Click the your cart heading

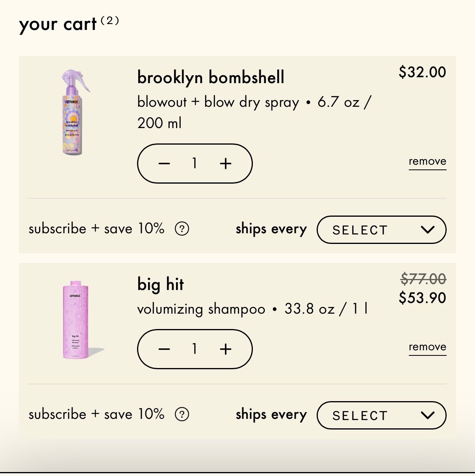tap(58, 24)
